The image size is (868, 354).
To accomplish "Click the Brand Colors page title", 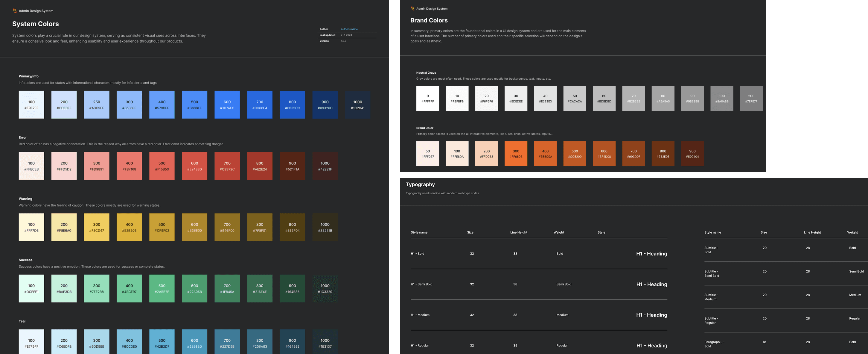I will (x=429, y=20).
